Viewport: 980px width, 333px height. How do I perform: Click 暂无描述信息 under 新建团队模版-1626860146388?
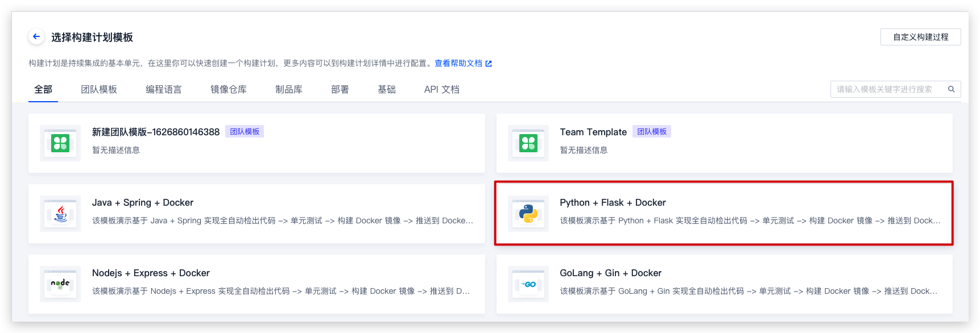(x=116, y=150)
